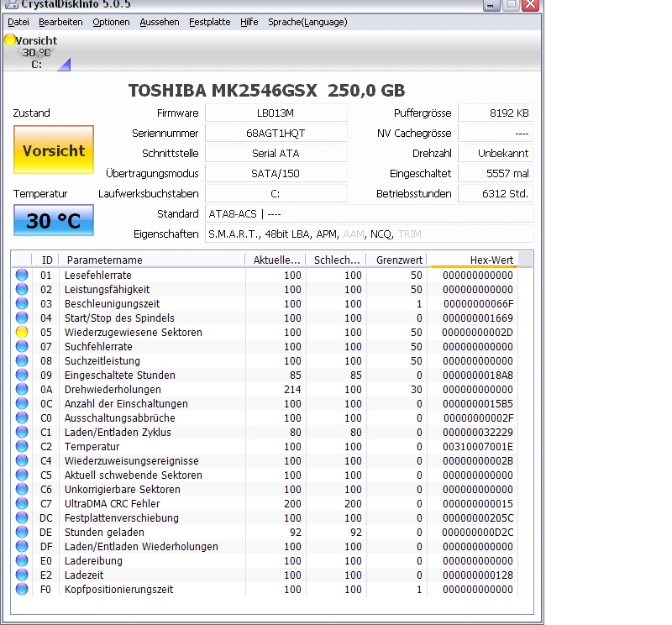Click the blue 30 °C temperature button

[x=54, y=220]
